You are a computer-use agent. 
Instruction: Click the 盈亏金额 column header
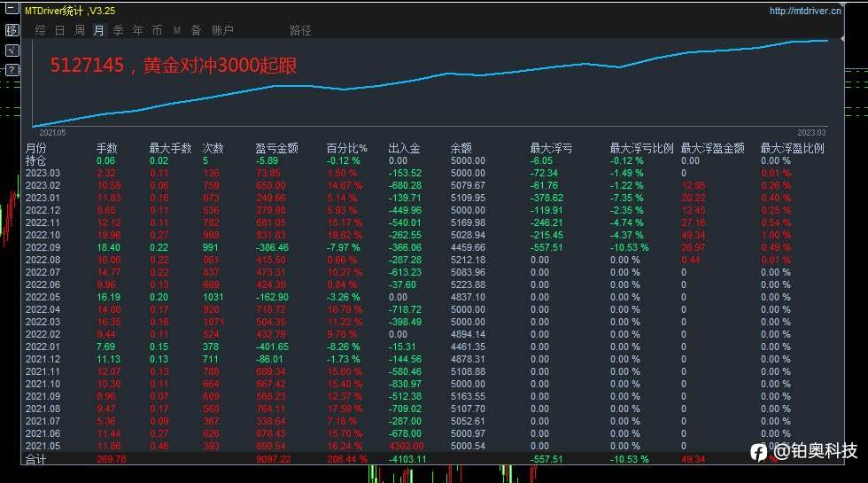[276, 148]
